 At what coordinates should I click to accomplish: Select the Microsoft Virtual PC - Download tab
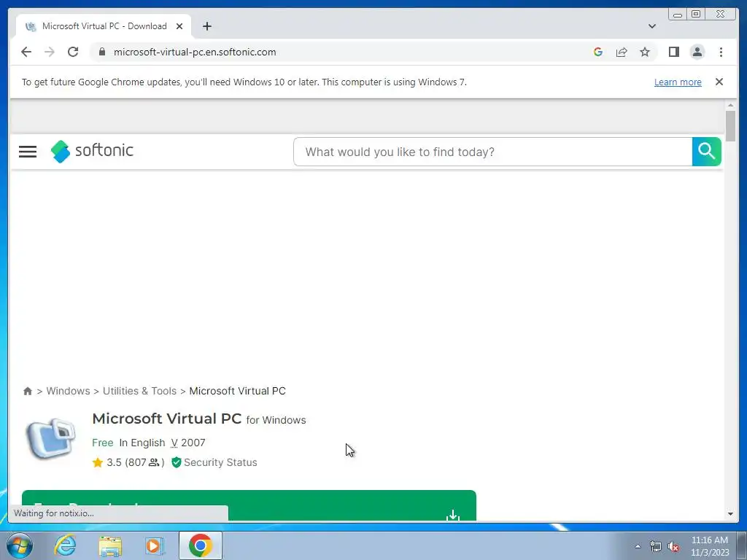pyautogui.click(x=104, y=26)
